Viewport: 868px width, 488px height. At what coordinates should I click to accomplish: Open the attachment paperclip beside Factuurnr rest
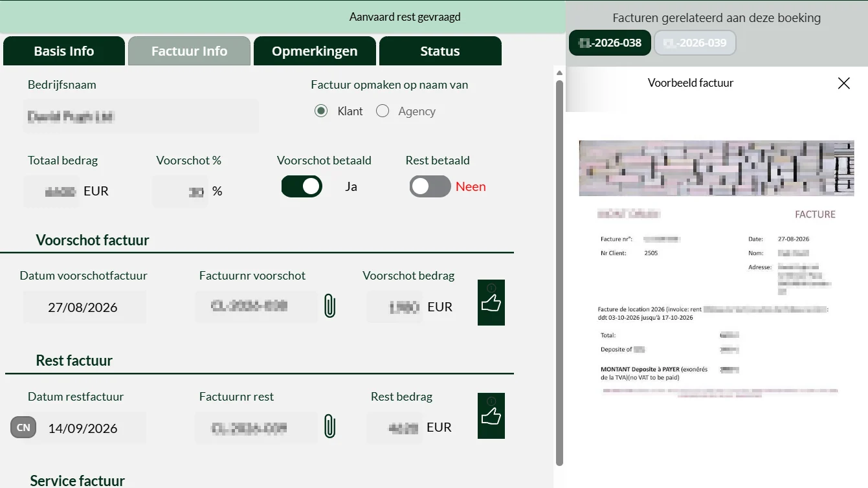(x=329, y=427)
